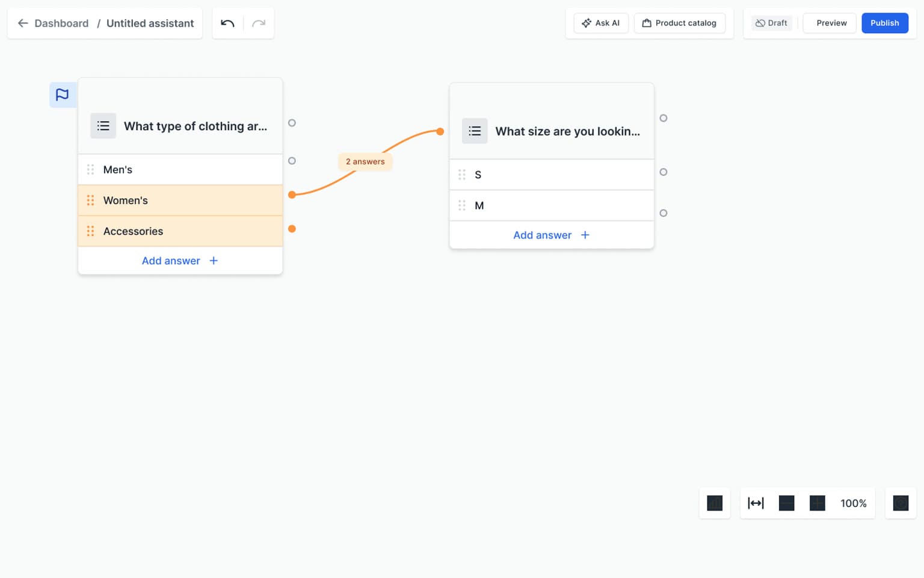The height and width of the screenshot is (578, 924).
Task: Click the drag handle beside Accessories
Action: click(90, 231)
